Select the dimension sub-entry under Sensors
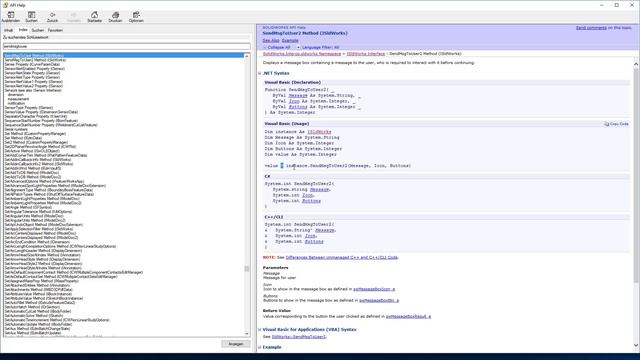Image resolution: width=640 pixels, height=360 pixels. [16, 95]
